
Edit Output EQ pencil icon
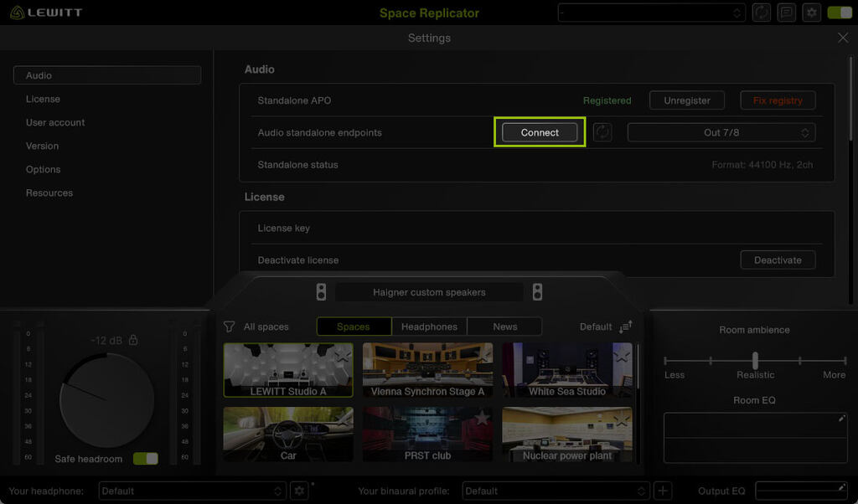point(841,486)
